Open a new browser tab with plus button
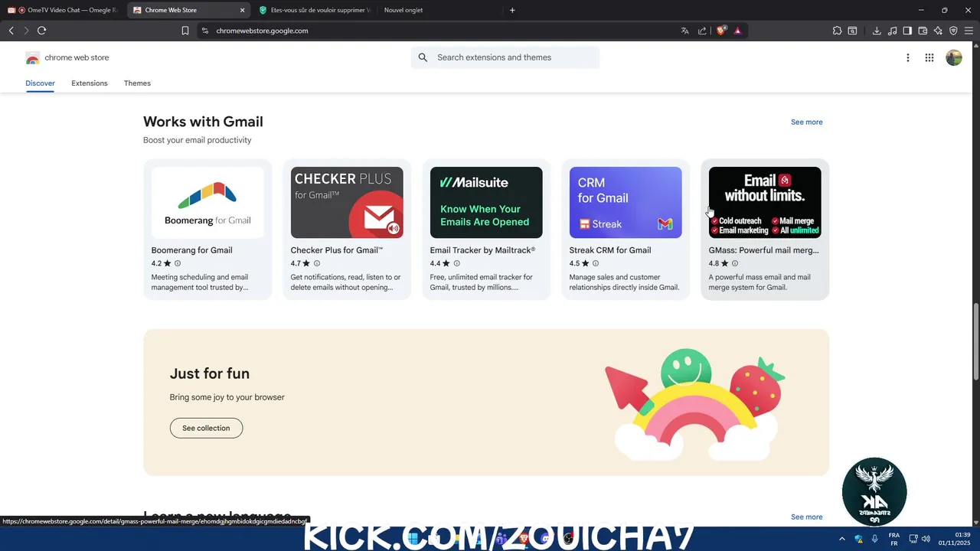The width and height of the screenshot is (980, 551). coord(512,10)
